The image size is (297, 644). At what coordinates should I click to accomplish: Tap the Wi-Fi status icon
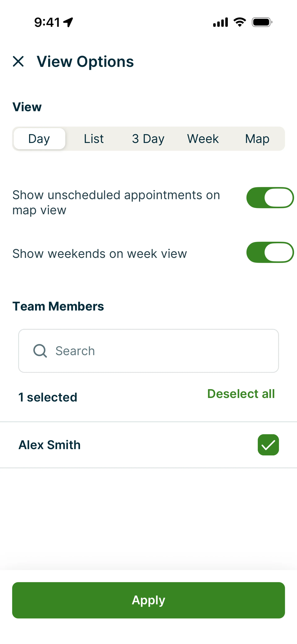pyautogui.click(x=239, y=22)
